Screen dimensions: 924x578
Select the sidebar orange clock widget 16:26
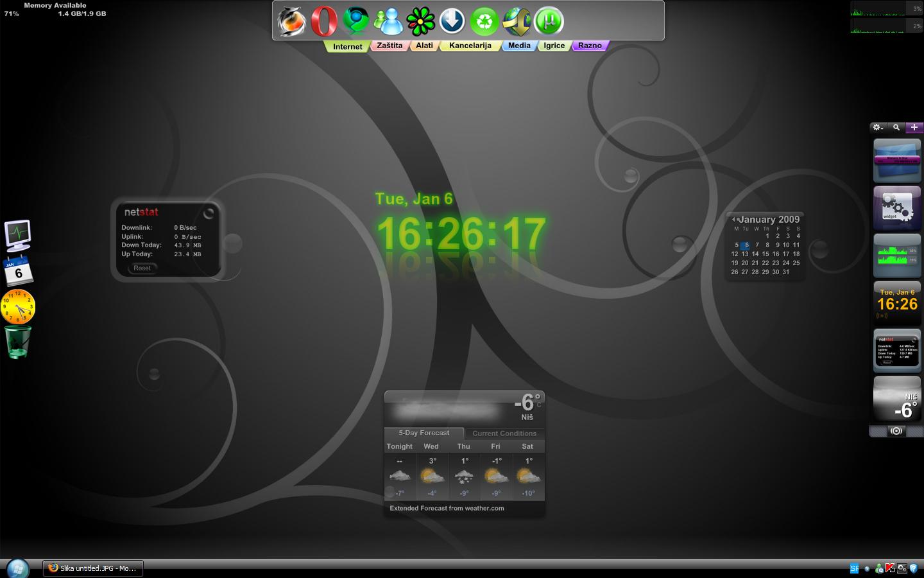coord(897,303)
